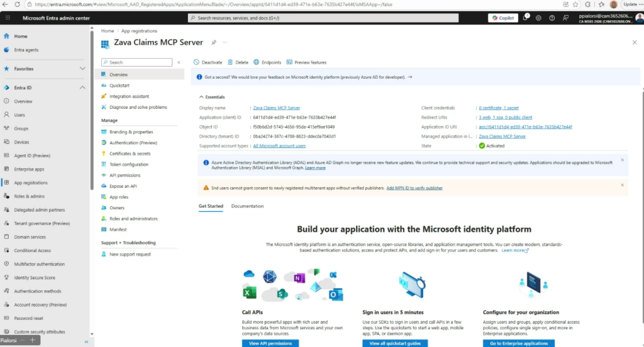Dismiss the multitenant apps warning banner
644x347 pixels.
pos(623,185)
